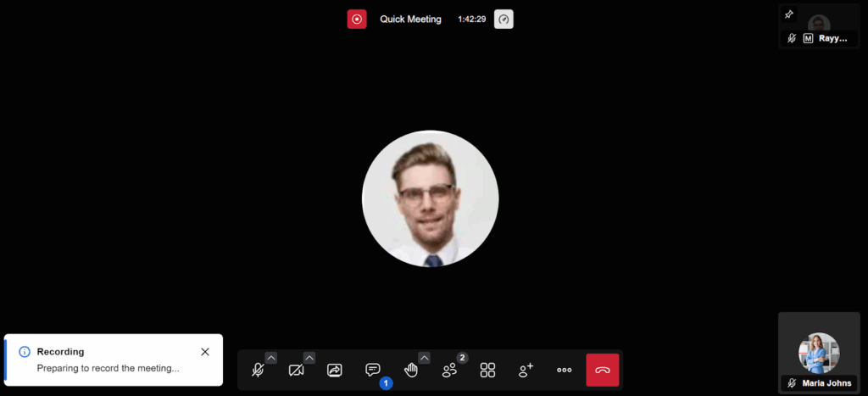Show the participants list
868x396 pixels.
click(x=450, y=371)
